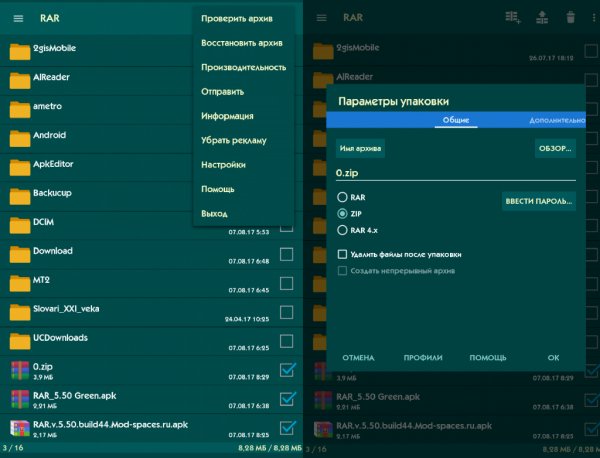Confirm with the 'ОК' button
This screenshot has width=600, height=458.
[x=553, y=358]
